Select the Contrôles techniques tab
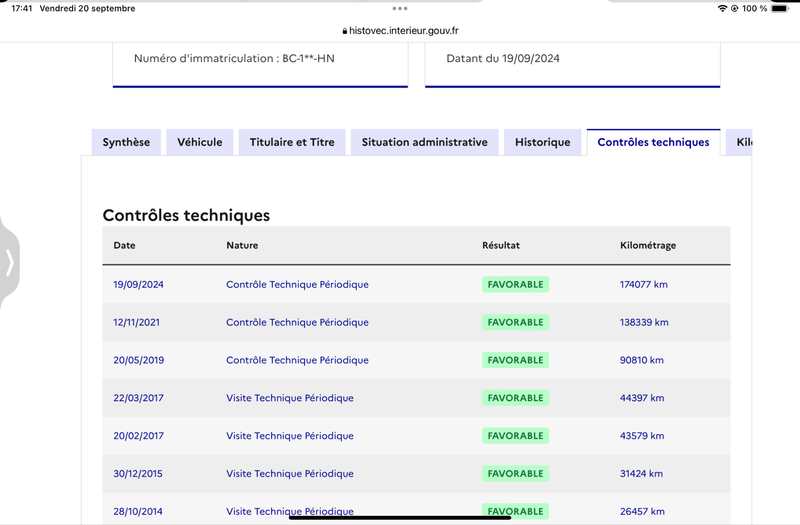The height and width of the screenshot is (525, 800). click(x=653, y=142)
